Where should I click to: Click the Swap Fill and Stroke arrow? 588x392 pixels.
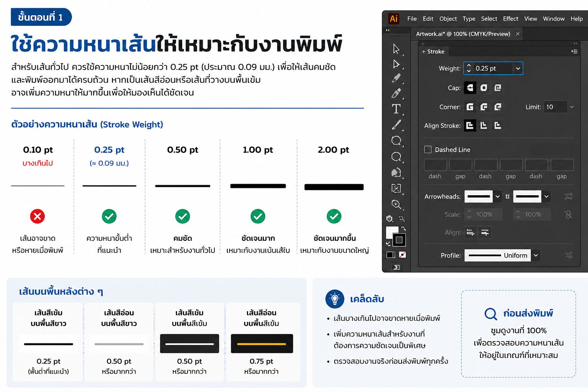403,229
